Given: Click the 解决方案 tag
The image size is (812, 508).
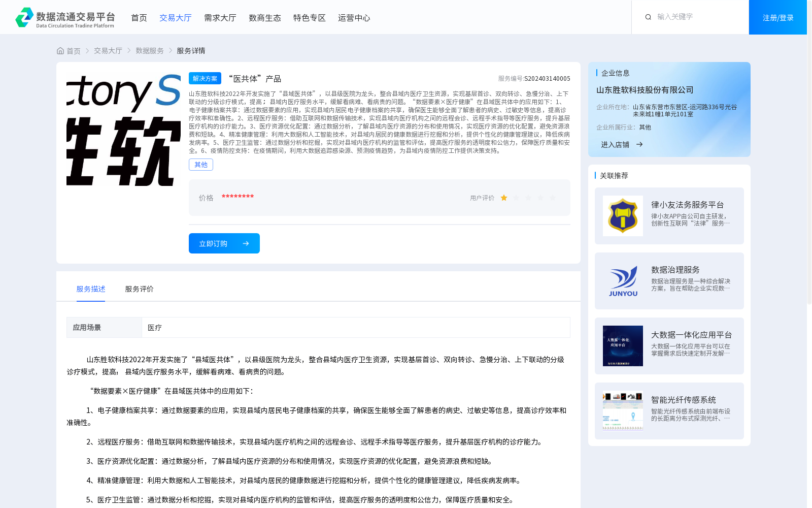Looking at the screenshot, I should (x=205, y=78).
